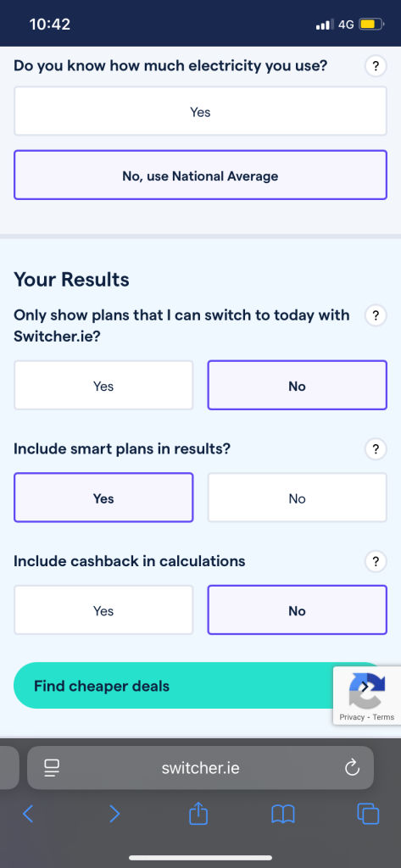The height and width of the screenshot is (868, 401).
Task: Open Safari bookmarks
Action: point(283,814)
